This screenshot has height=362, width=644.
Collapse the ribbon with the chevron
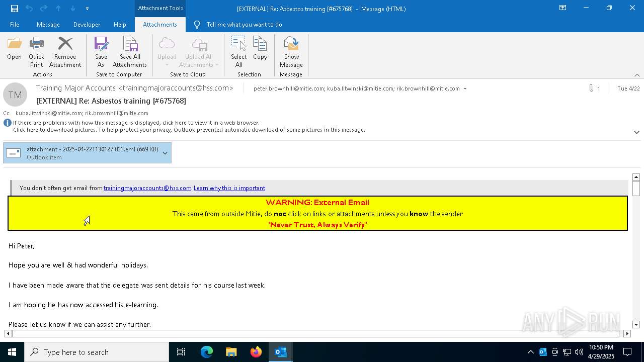point(637,75)
